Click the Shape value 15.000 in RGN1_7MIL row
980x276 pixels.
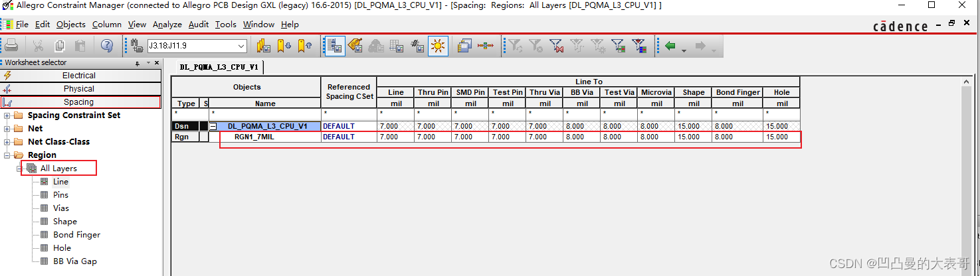[694, 137]
